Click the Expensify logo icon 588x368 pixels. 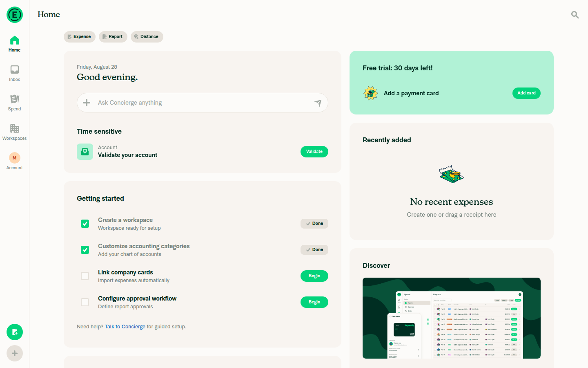[x=15, y=15]
